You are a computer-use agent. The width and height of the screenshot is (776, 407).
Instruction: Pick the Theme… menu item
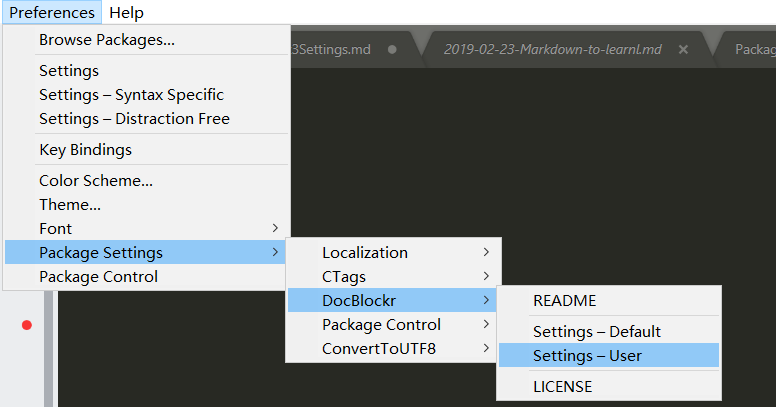click(x=70, y=205)
